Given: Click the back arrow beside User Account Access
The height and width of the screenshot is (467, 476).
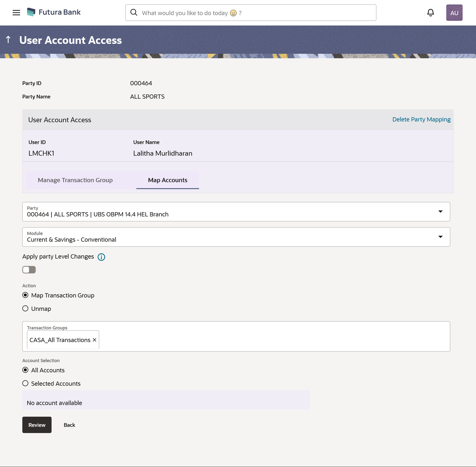Looking at the screenshot, I should click(8, 40).
